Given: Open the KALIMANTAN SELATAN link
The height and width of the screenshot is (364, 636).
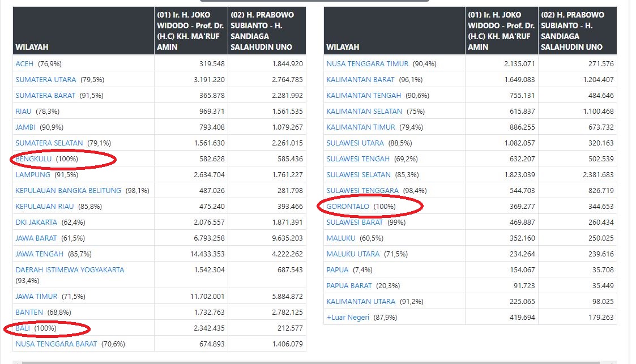Looking at the screenshot, I should tap(364, 112).
